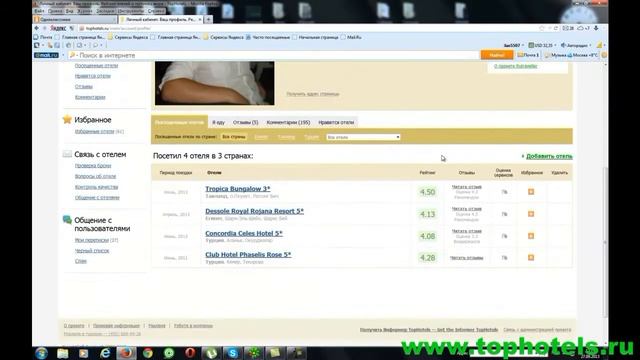Viewport: 640px width, 360px height.
Task: Open Избранные отели in the sidebar
Action: point(95,131)
